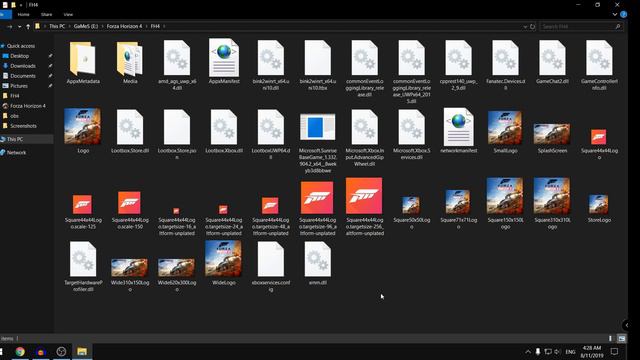The height and width of the screenshot is (360, 640).
Task: Expand chevron after This PC breadcrumb
Action: pos(69,26)
